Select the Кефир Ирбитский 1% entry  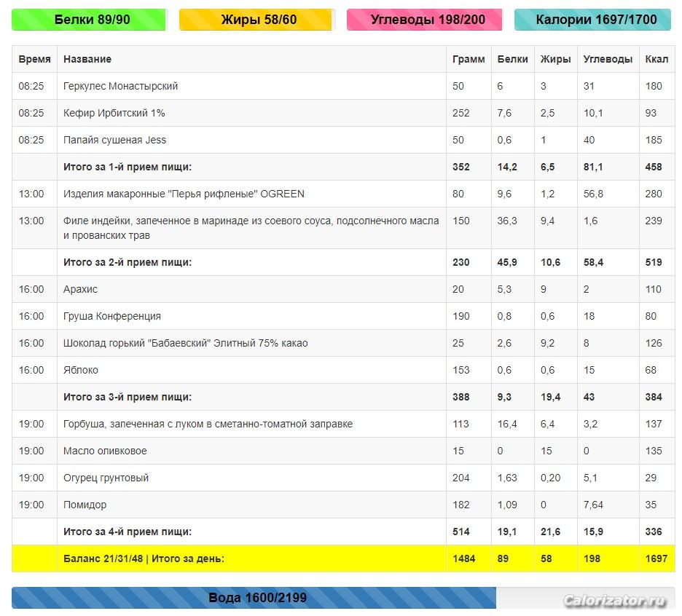click(114, 113)
